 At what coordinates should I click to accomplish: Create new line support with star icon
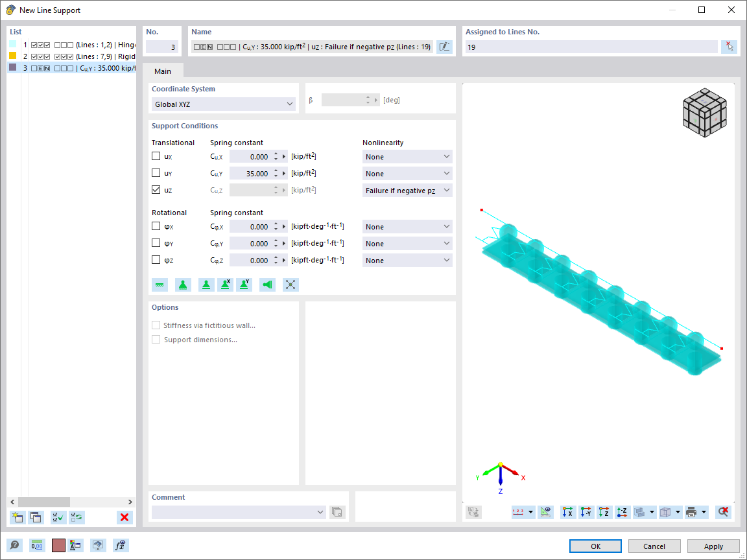(x=18, y=517)
